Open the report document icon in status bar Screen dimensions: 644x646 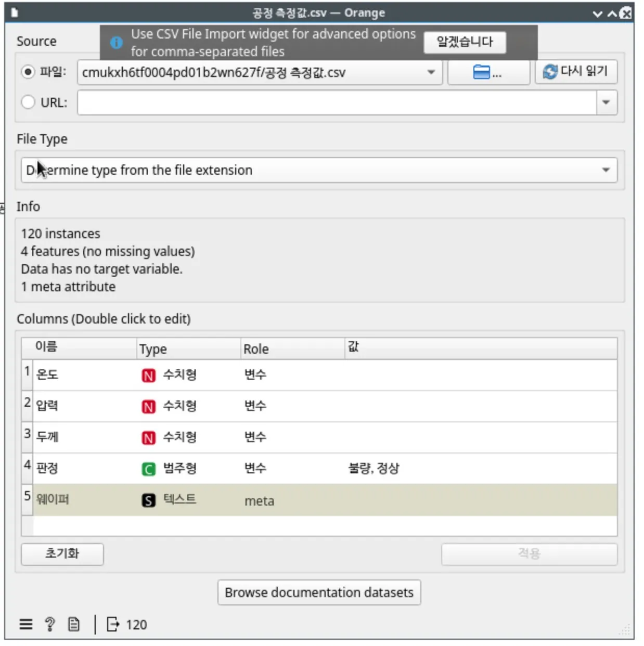point(74,624)
